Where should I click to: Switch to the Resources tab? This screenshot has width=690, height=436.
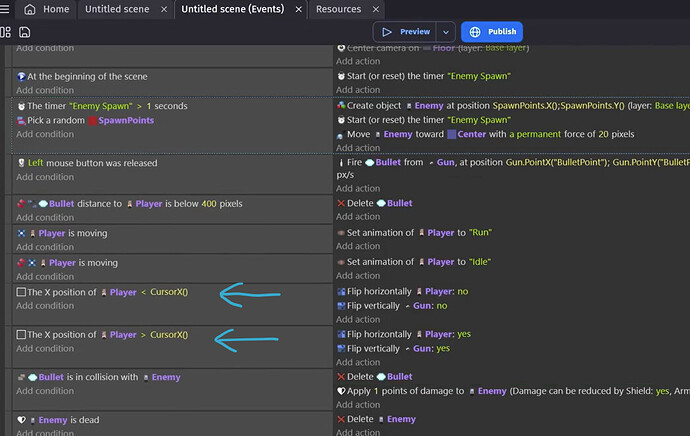tap(338, 9)
